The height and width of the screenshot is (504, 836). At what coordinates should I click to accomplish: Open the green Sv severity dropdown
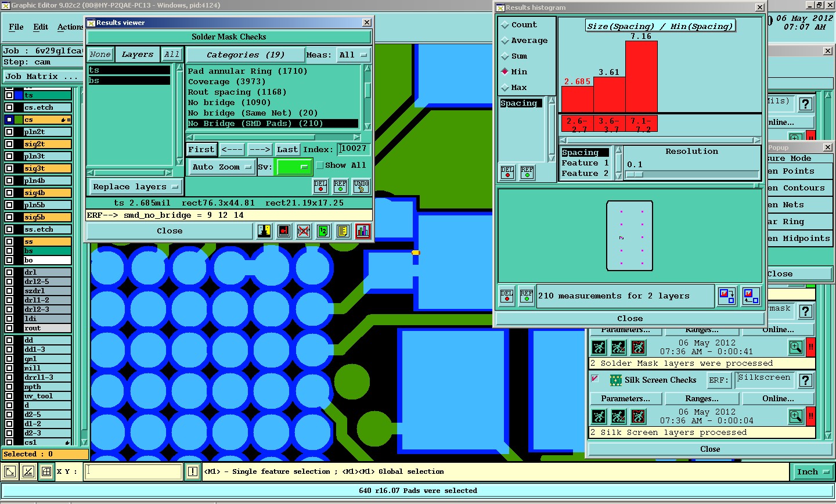pos(294,167)
